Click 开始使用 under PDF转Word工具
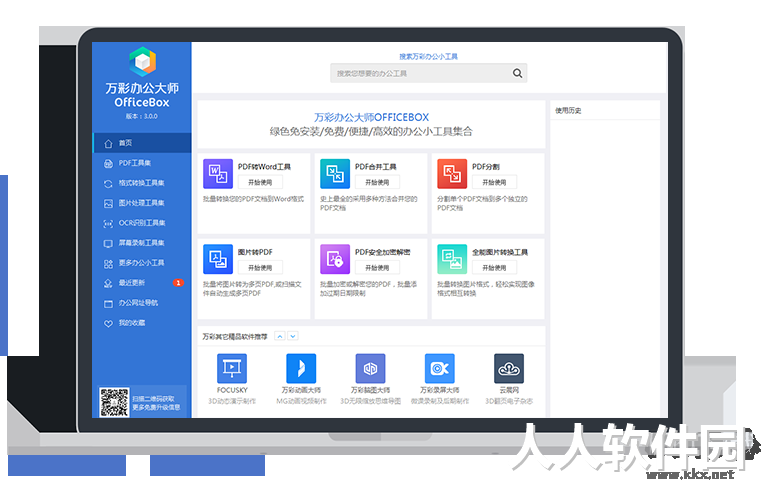Screen dimensions: 761x481 [260, 182]
